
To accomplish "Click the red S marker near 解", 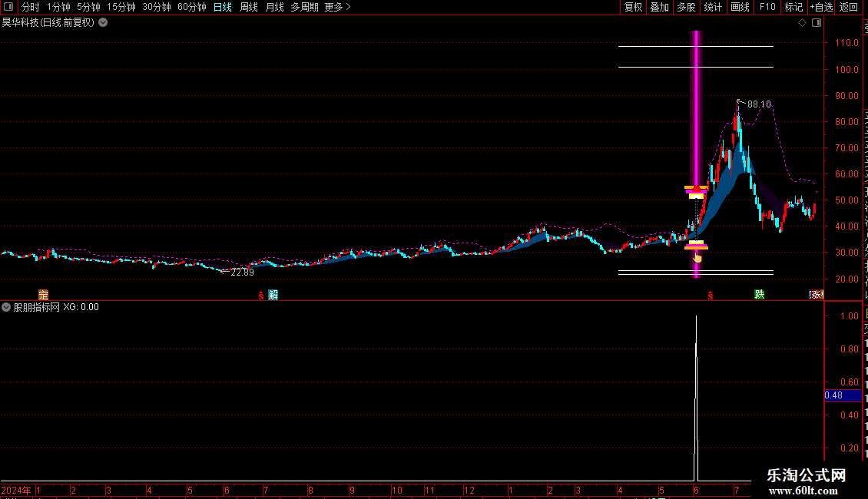I will pos(260,296).
